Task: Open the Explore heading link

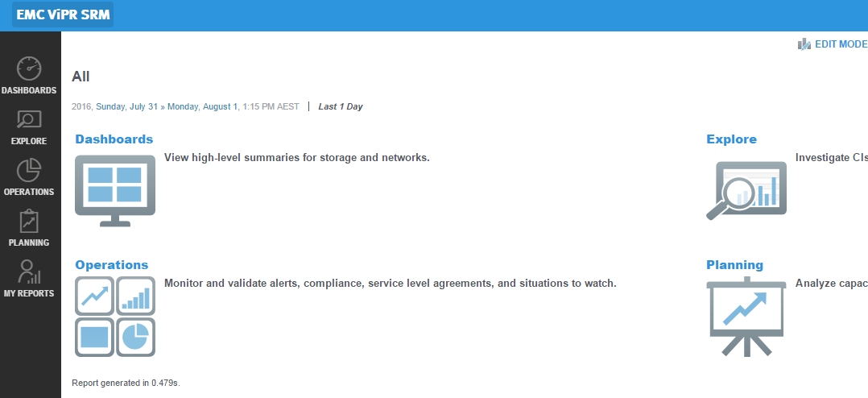Action: (x=731, y=139)
